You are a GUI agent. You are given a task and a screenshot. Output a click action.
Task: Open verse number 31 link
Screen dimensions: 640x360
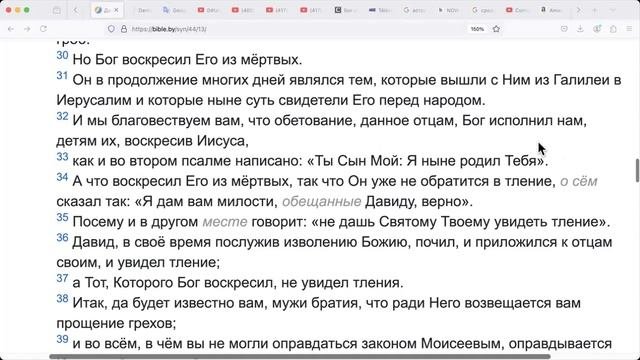pyautogui.click(x=62, y=76)
